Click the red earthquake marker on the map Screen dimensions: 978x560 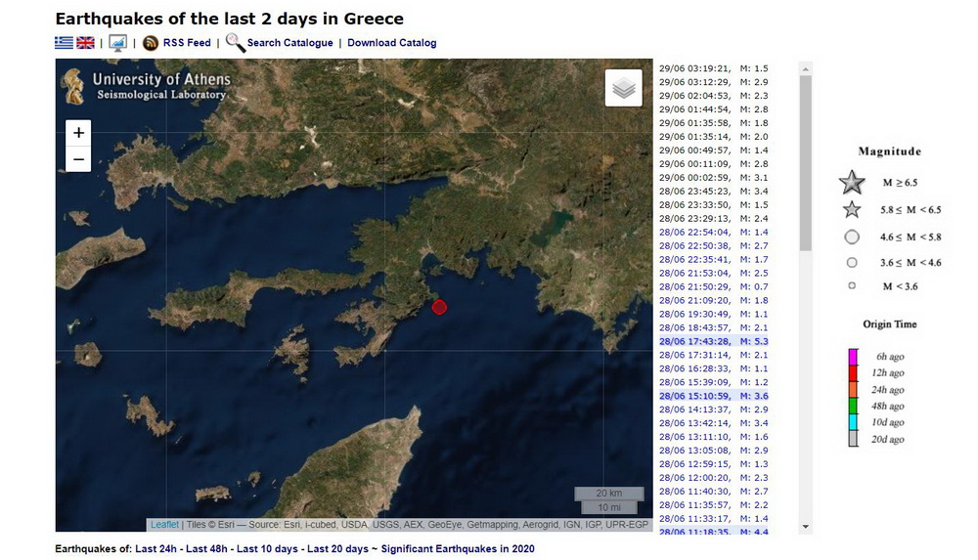click(440, 307)
